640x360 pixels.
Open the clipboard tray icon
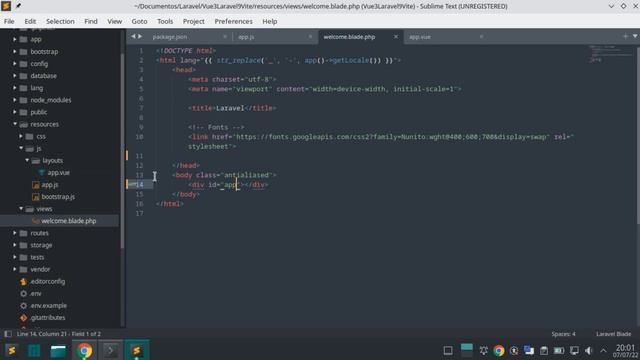point(544,351)
